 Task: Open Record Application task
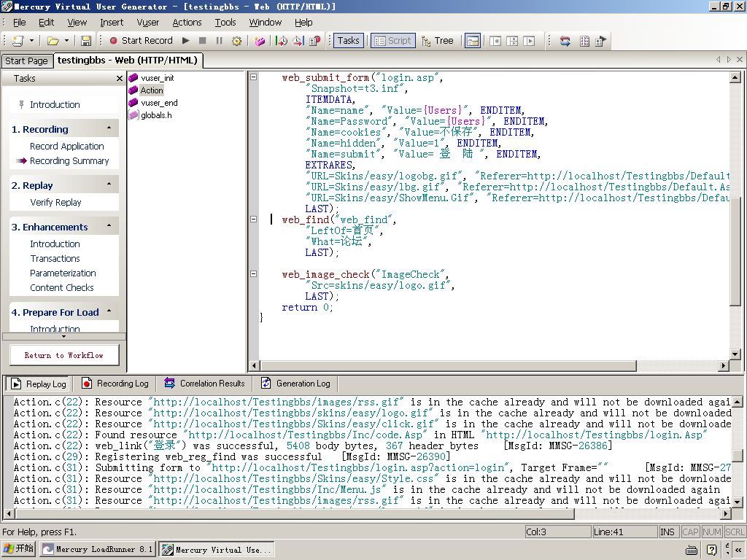click(x=66, y=146)
